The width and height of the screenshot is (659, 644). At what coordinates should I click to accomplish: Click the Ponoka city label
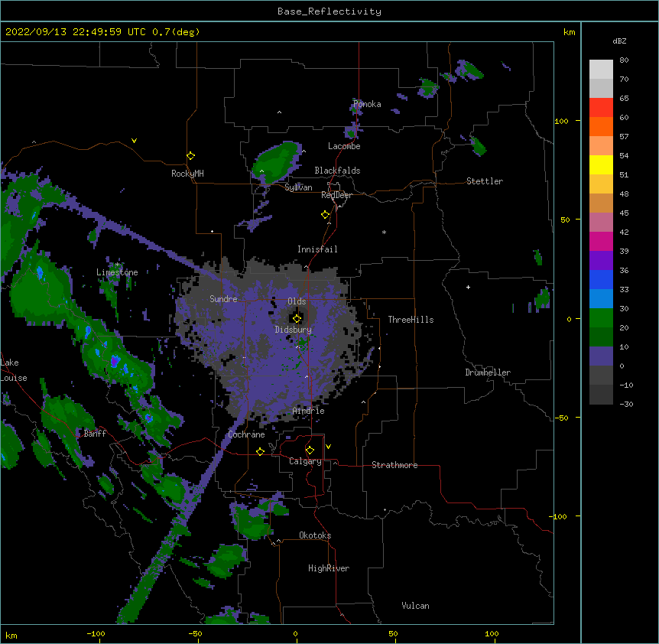tap(367, 104)
